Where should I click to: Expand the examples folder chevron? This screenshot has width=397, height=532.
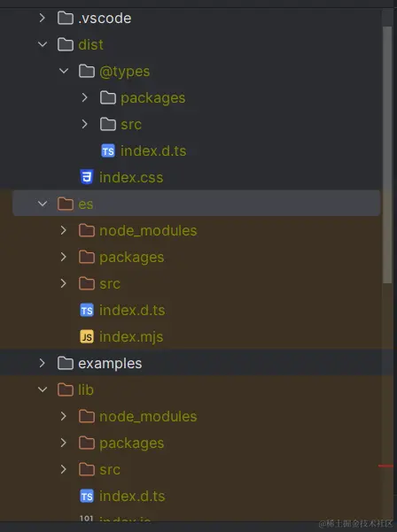click(x=43, y=363)
